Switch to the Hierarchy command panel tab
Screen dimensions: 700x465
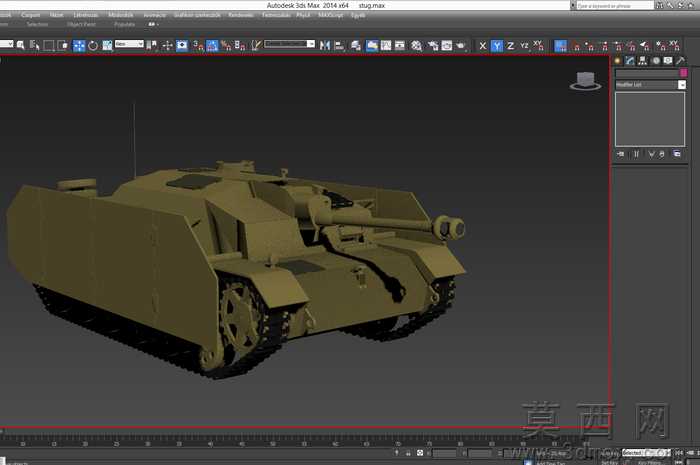tap(642, 60)
